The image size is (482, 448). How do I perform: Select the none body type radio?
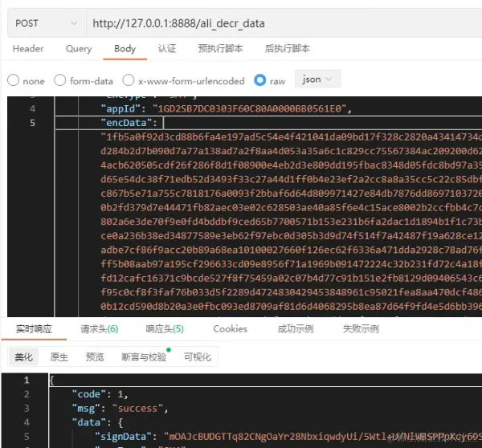pos(13,80)
